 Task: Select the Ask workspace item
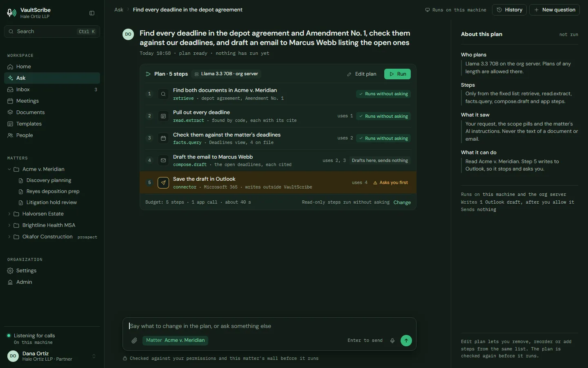pyautogui.click(x=52, y=78)
